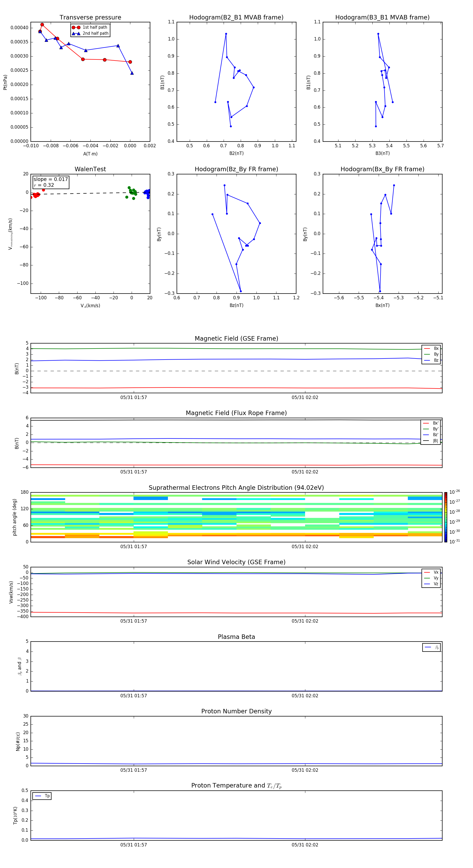Click the 'slope = 0.017' annotation
The height and width of the screenshot is (868, 473).
click(x=51, y=179)
